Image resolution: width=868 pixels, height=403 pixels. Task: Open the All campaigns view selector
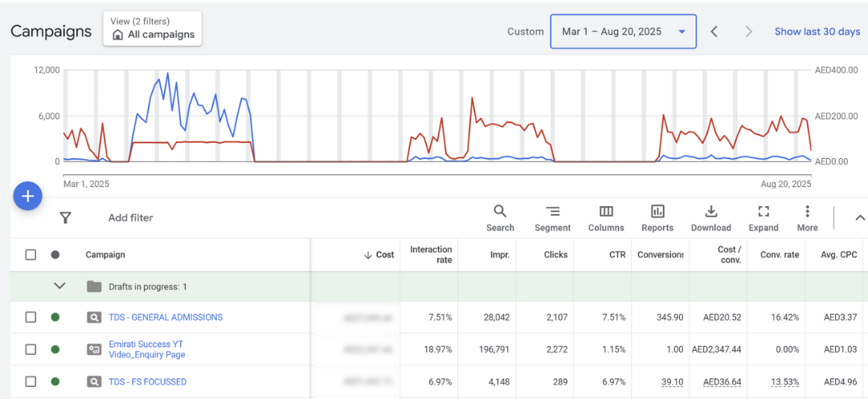pyautogui.click(x=153, y=29)
